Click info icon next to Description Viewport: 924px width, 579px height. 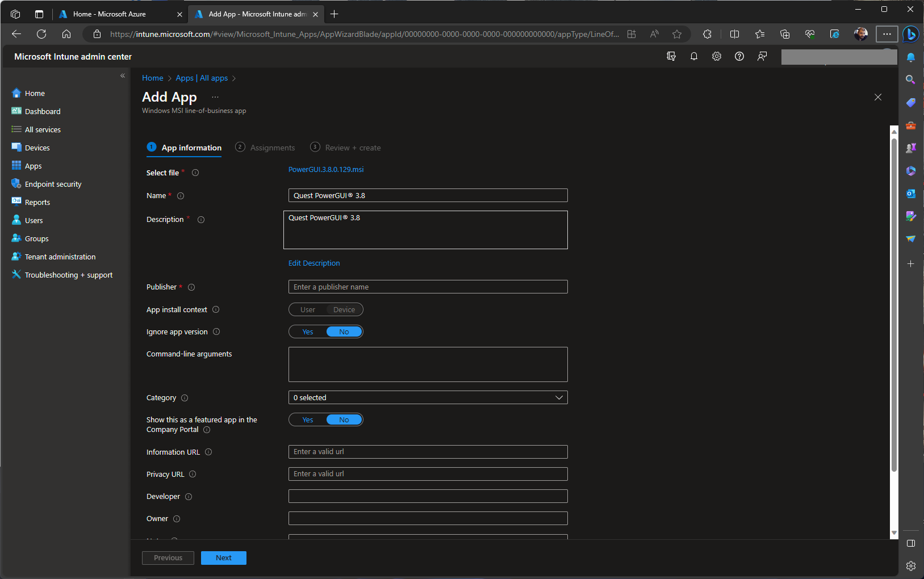pyautogui.click(x=201, y=220)
